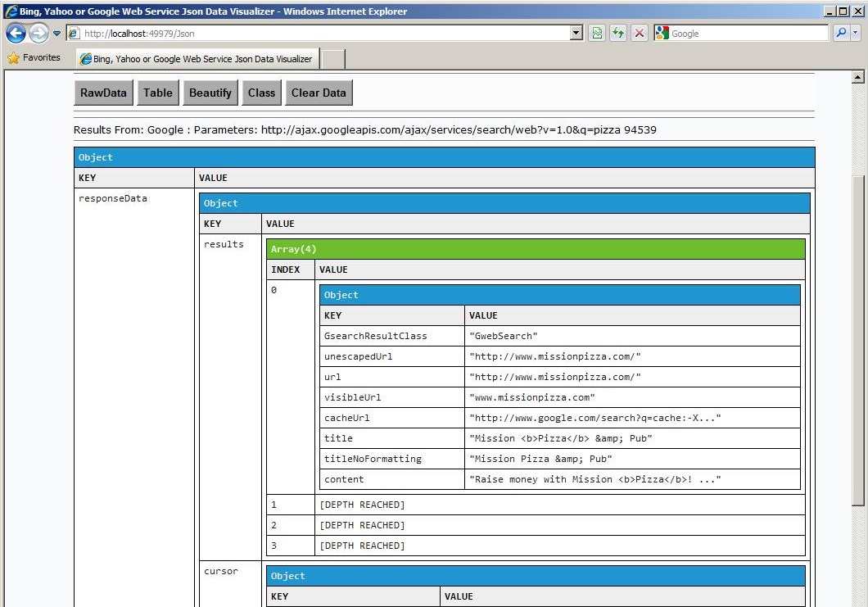
Task: Click the Class button
Action: [262, 93]
